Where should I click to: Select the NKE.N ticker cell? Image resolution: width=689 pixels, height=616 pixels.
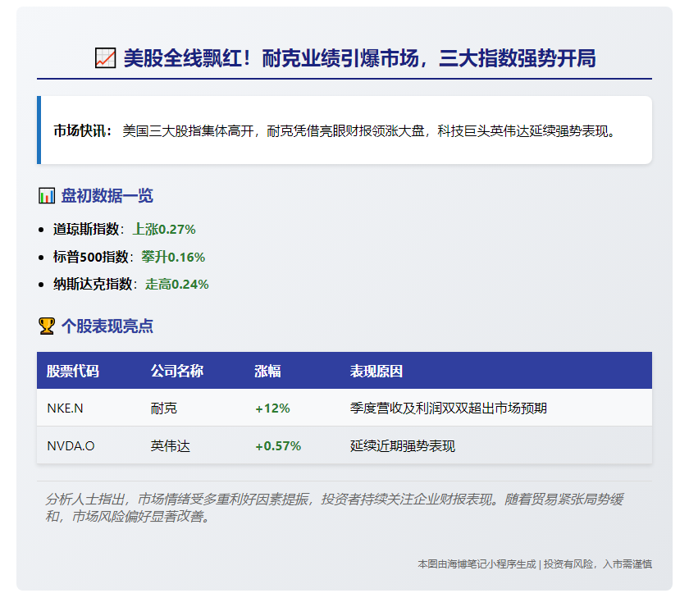click(65, 408)
